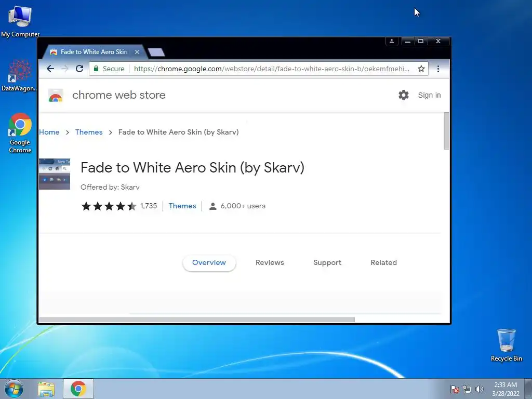
Task: Go to Home breadcrumb link
Action: click(x=49, y=132)
